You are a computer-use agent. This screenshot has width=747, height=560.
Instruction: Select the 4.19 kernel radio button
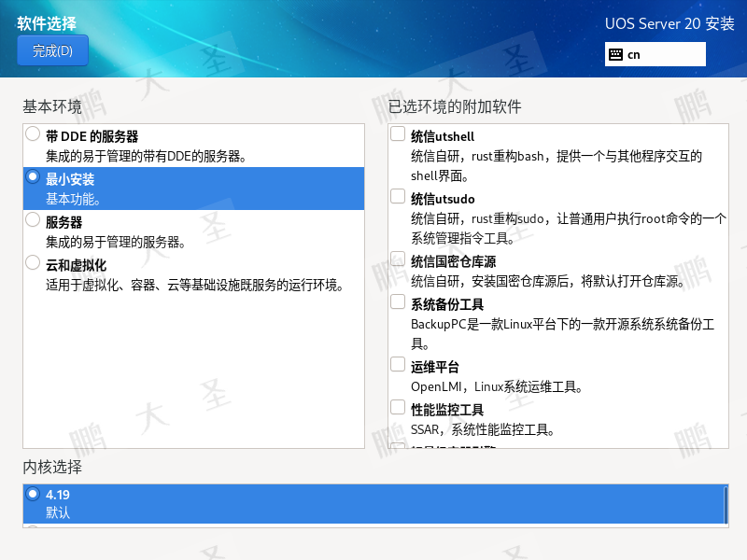coord(33,494)
